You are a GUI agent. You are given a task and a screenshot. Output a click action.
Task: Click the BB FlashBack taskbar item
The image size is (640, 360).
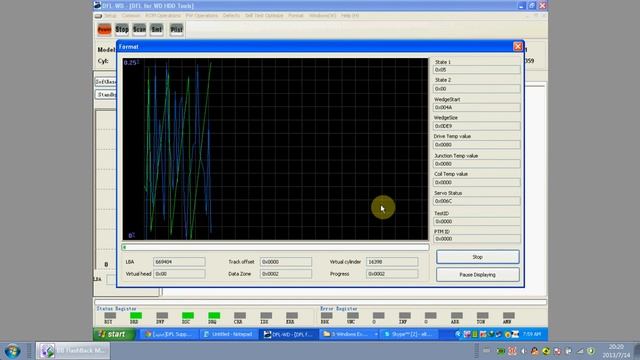click(x=73, y=351)
